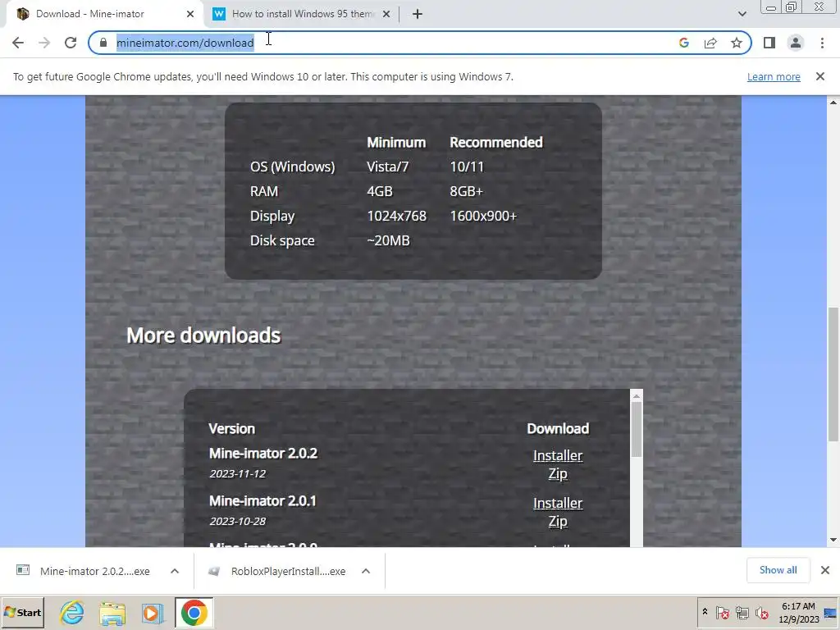Download the Mine-imator 2.0.1 Zip
The width and height of the screenshot is (840, 630).
point(558,521)
